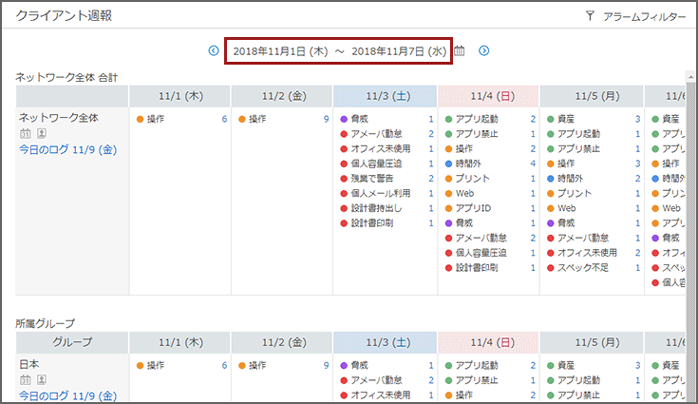The image size is (698, 404).
Task: Select オフィス未使用 on 11/3 network total
Action: 381,149
